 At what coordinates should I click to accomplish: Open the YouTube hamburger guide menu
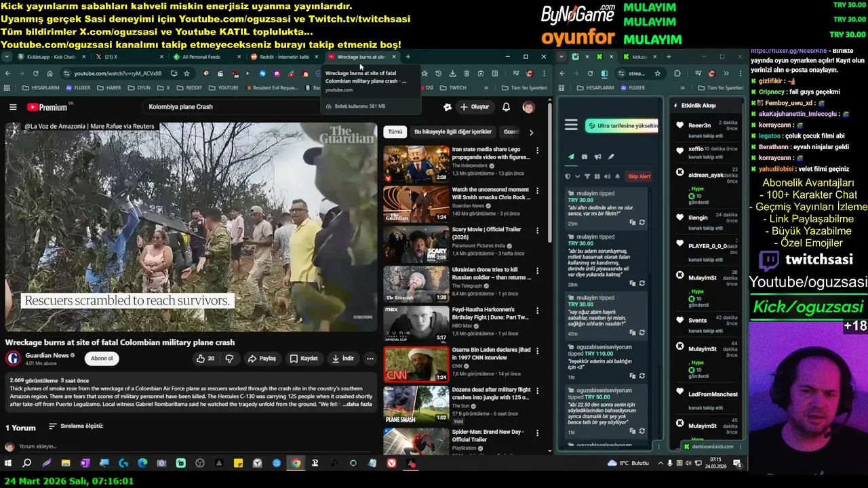[x=13, y=107]
